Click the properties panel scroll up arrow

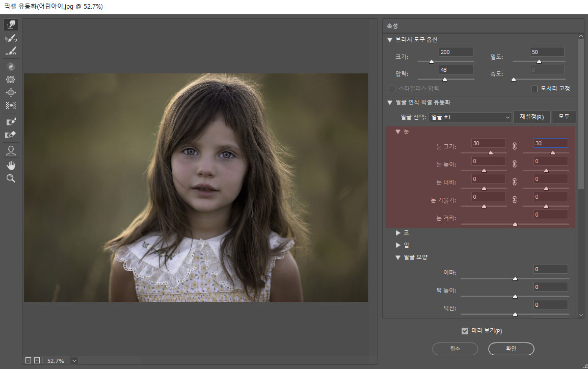pos(581,36)
